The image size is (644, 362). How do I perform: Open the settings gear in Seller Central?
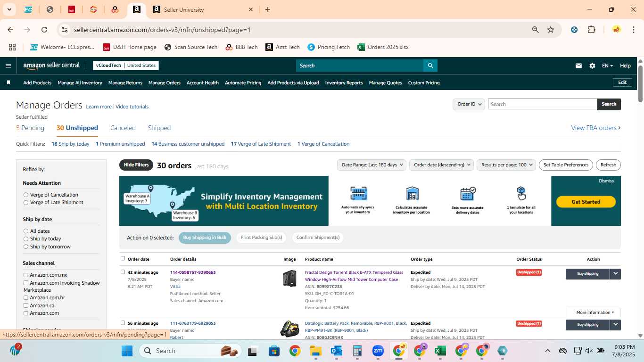[x=592, y=66]
